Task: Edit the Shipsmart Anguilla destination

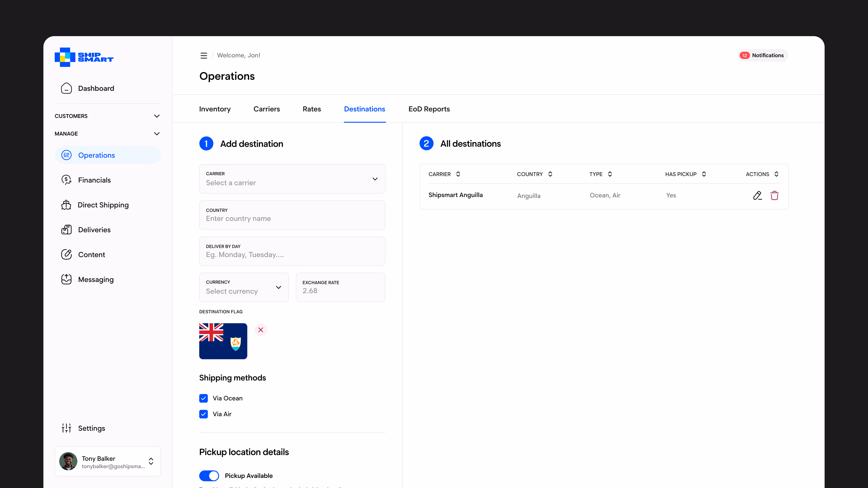Action: pyautogui.click(x=757, y=195)
